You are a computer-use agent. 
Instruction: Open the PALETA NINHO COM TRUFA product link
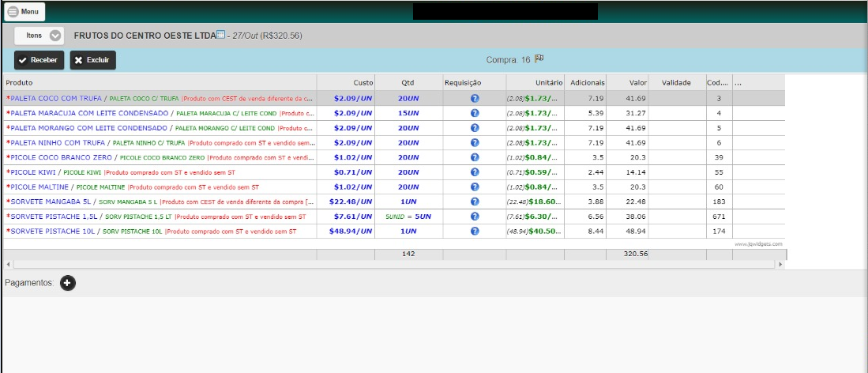58,142
